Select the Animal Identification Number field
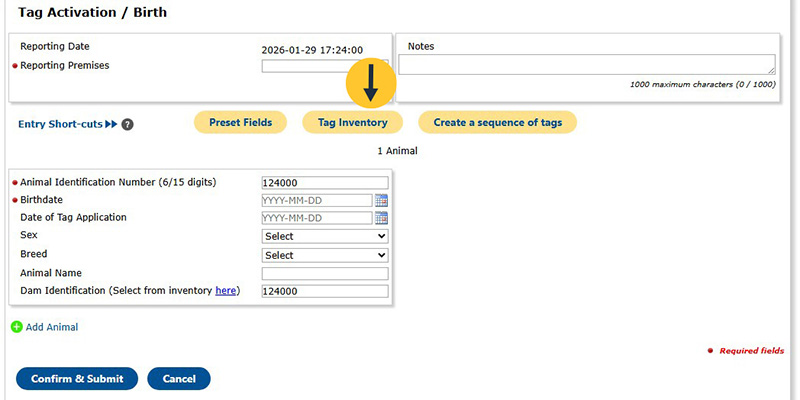Viewport: 800px width, 400px height. [x=324, y=183]
